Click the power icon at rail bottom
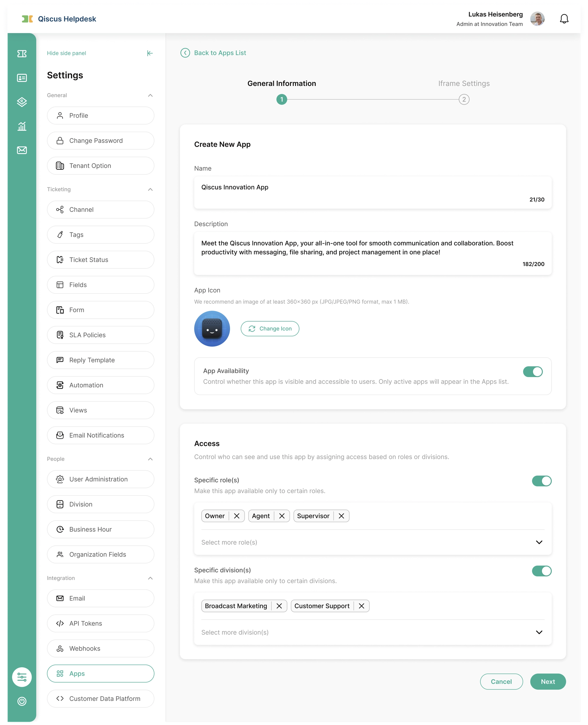The height and width of the screenshot is (725, 588). coord(22,701)
